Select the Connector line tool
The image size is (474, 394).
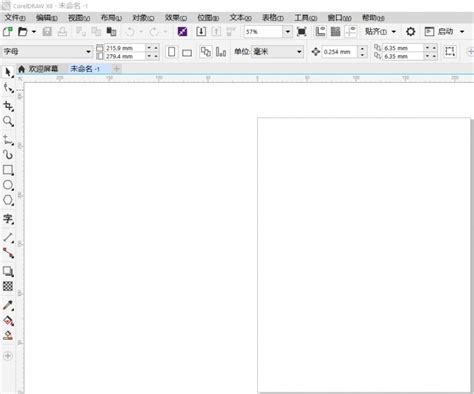(x=8, y=253)
